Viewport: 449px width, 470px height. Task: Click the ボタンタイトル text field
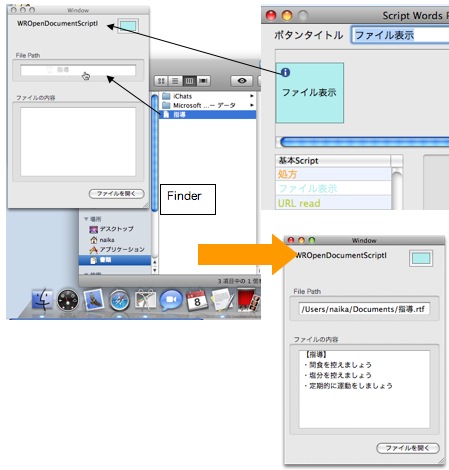tap(400, 35)
